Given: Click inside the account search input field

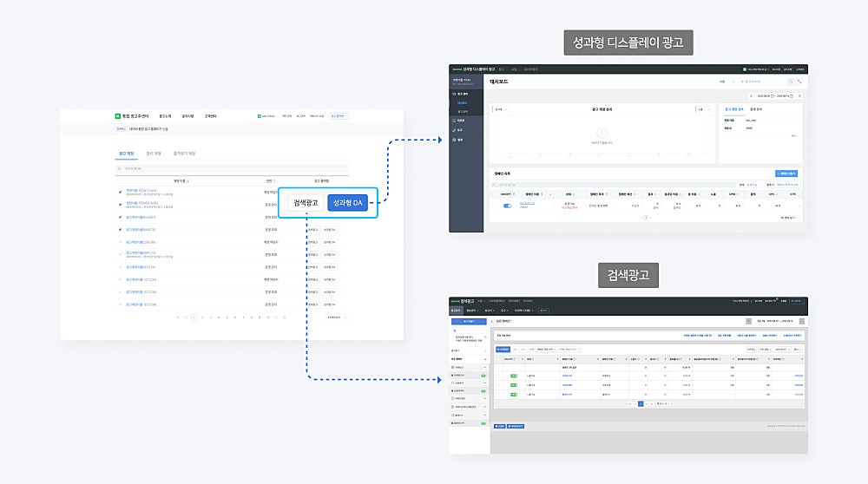Looking at the screenshot, I should pyautogui.click(x=232, y=169).
